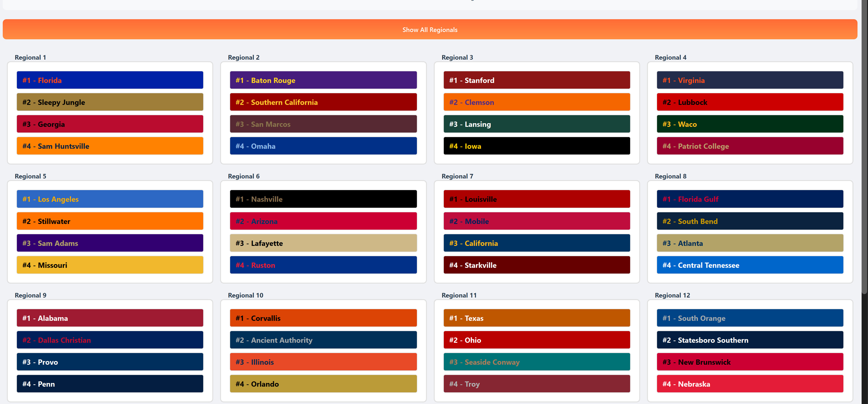Click the #4 Patriot College entry
This screenshot has height=404, width=868.
pos(750,146)
